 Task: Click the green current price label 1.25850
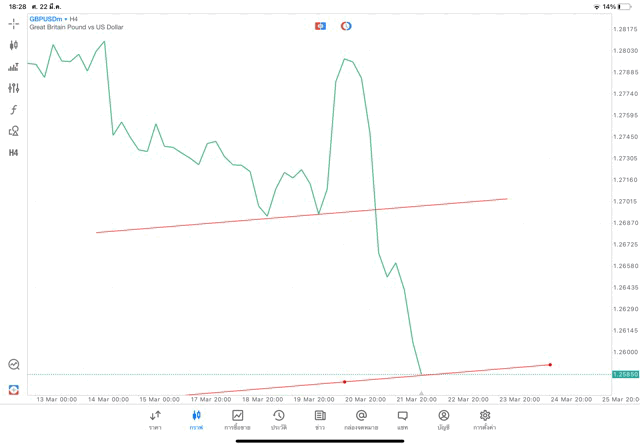[626, 374]
